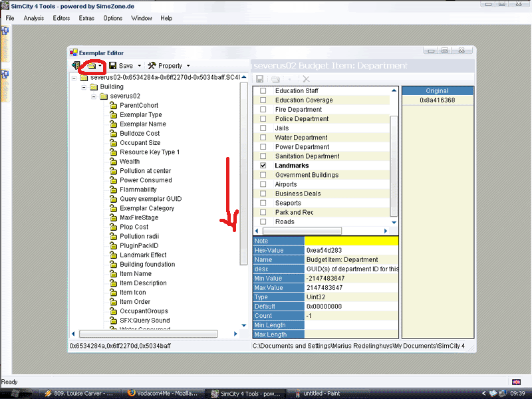The height and width of the screenshot is (399, 532).
Task: Select the ParentCohort property icon
Action: (x=113, y=106)
